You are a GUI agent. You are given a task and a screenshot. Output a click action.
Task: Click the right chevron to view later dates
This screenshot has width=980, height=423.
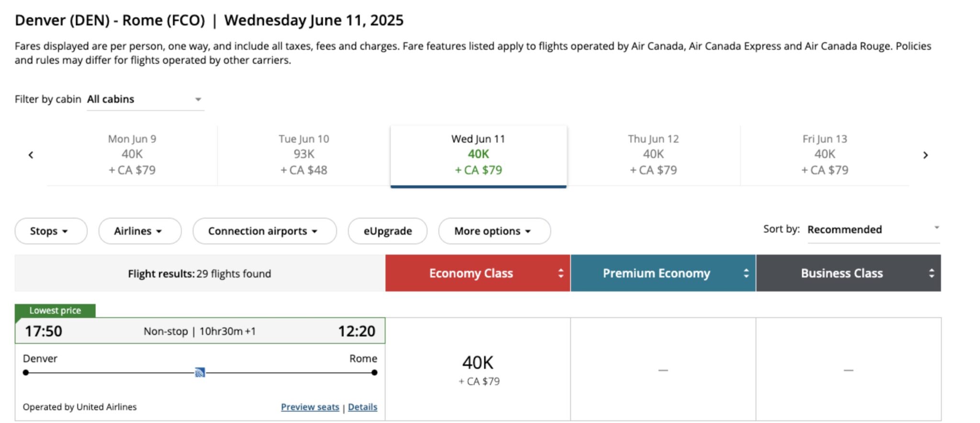pos(926,155)
